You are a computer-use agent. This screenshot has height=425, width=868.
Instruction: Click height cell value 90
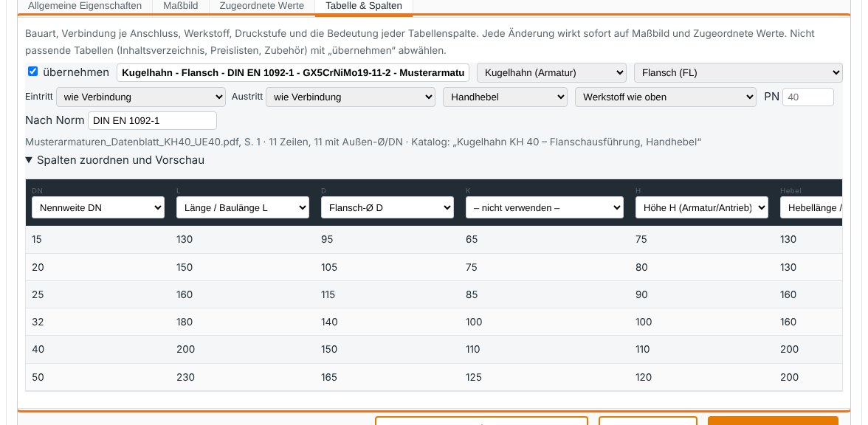point(641,294)
